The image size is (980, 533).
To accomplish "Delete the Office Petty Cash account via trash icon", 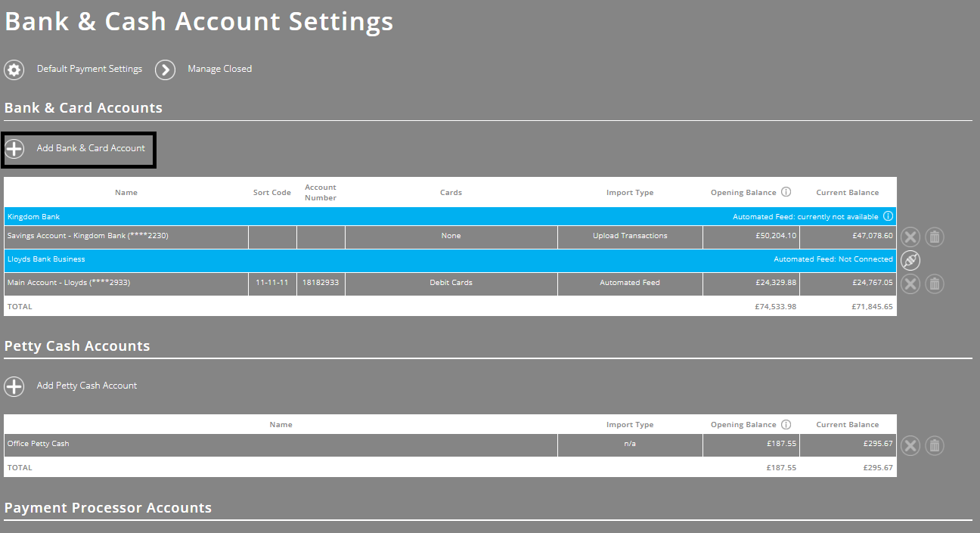I will 934,445.
